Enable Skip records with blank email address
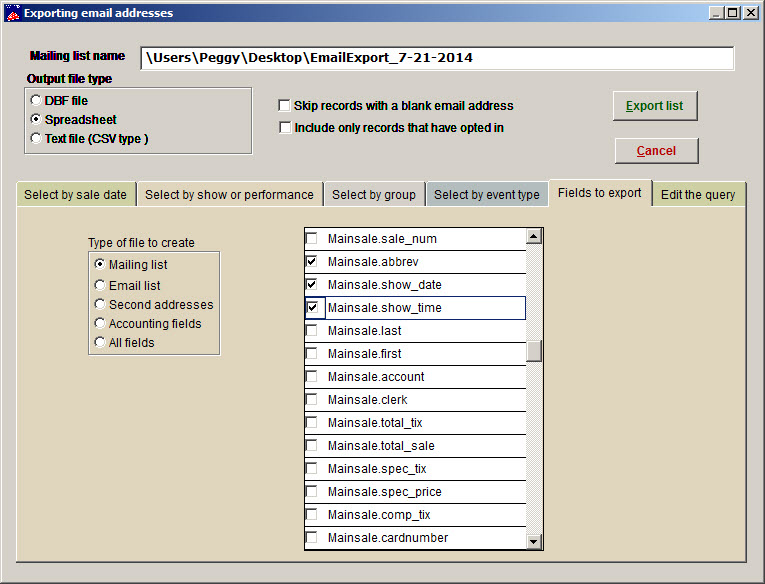Image resolution: width=765 pixels, height=584 pixels. pos(285,105)
